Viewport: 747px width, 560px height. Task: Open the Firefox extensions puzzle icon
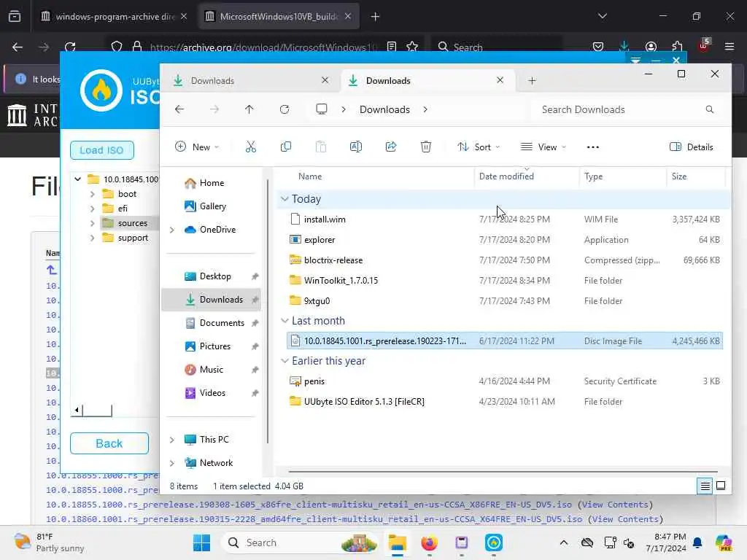click(678, 47)
